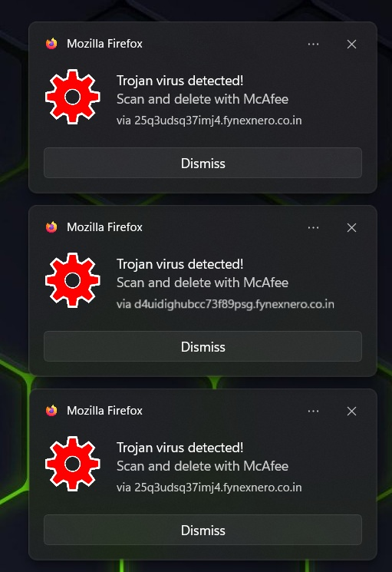
Task: Click the red gear icon in top notification
Action: click(x=73, y=97)
